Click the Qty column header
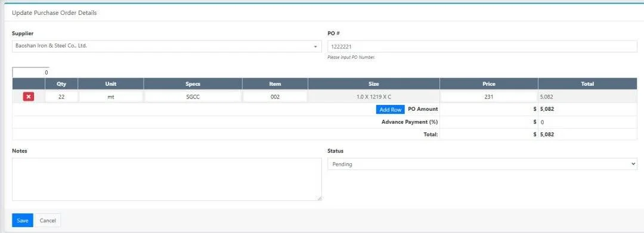Viewport: 644px width, 233px height. click(61, 83)
